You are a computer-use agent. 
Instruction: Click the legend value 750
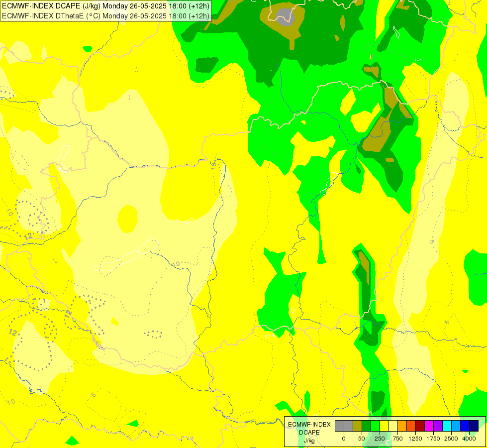pos(397,439)
